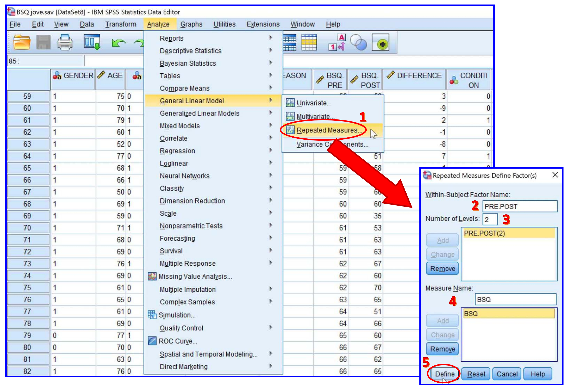
Task: Toggle the Value Labels toolbar icon
Action: tap(337, 42)
